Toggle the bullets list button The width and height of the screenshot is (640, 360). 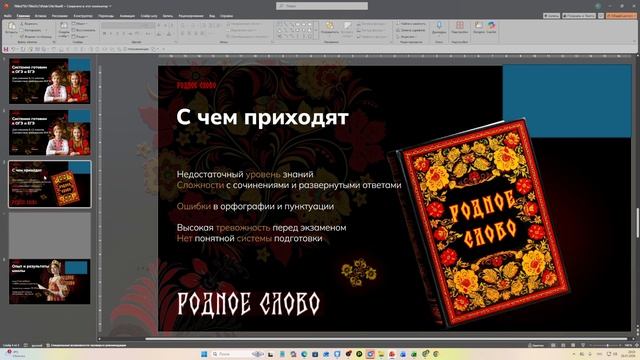pyautogui.click(x=183, y=25)
